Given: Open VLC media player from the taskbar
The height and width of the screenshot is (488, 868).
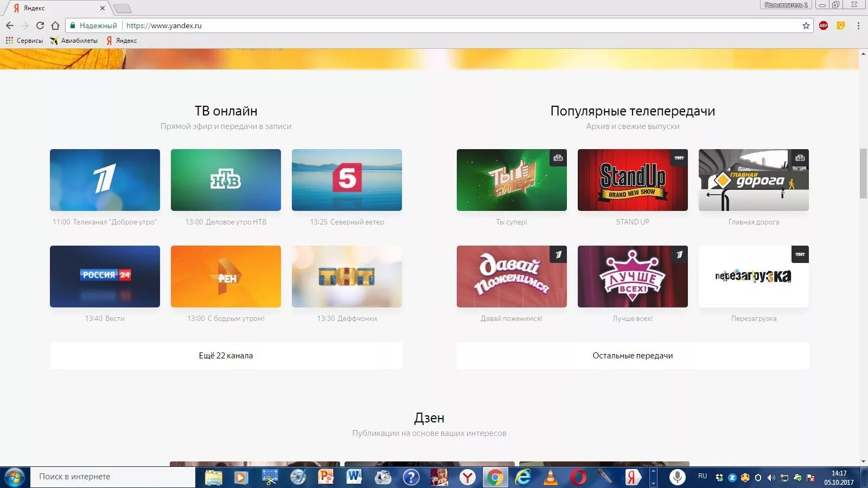Looking at the screenshot, I should [551, 477].
